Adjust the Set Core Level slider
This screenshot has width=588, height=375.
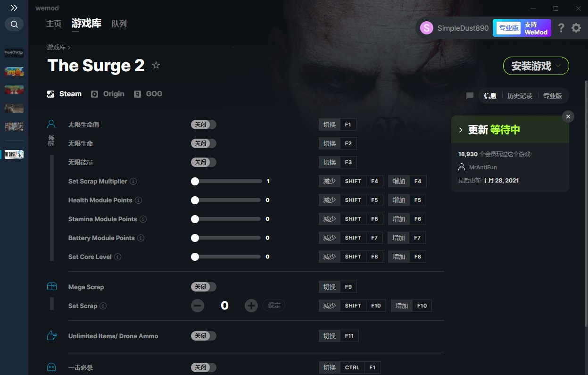click(x=226, y=257)
